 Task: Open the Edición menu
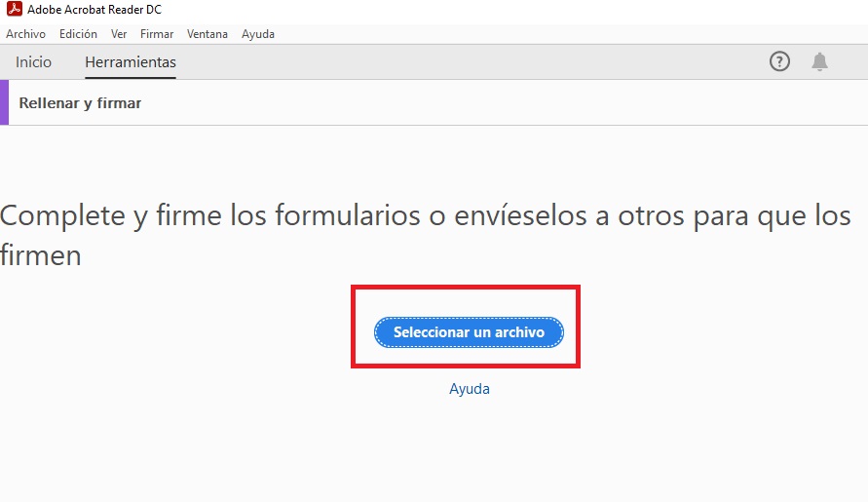click(78, 34)
